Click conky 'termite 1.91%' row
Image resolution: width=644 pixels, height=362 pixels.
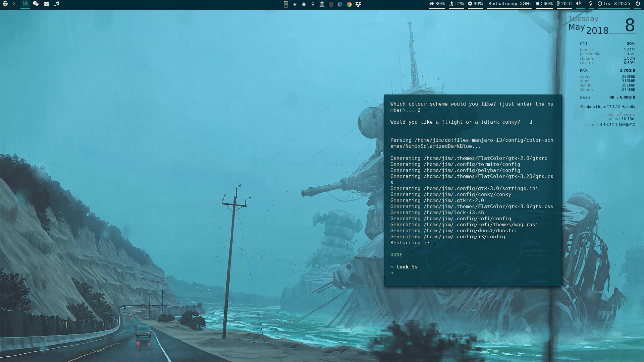[607, 50]
